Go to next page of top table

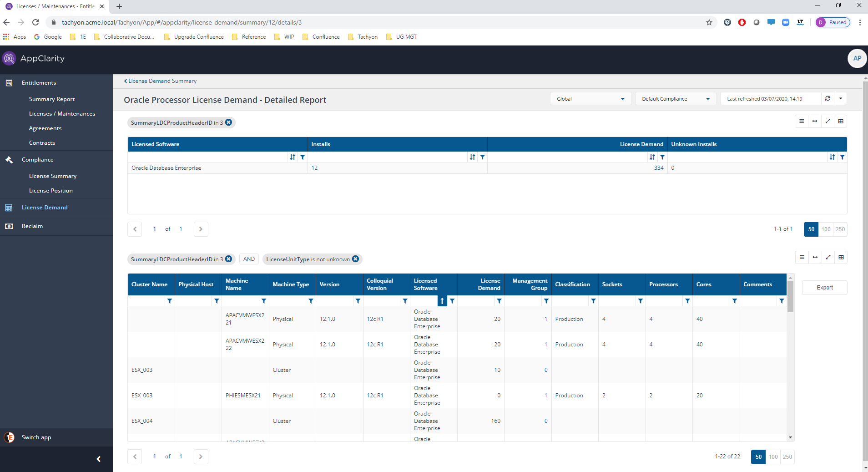[201, 229]
